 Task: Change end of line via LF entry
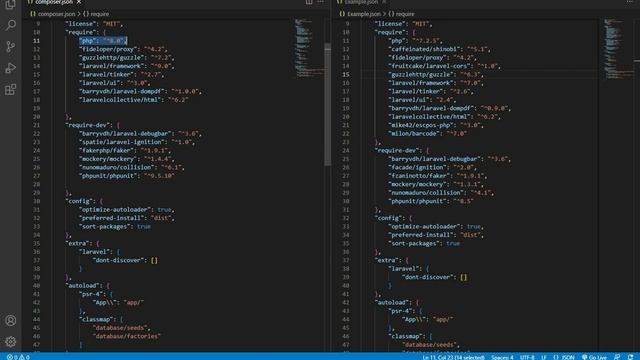[x=544, y=357]
